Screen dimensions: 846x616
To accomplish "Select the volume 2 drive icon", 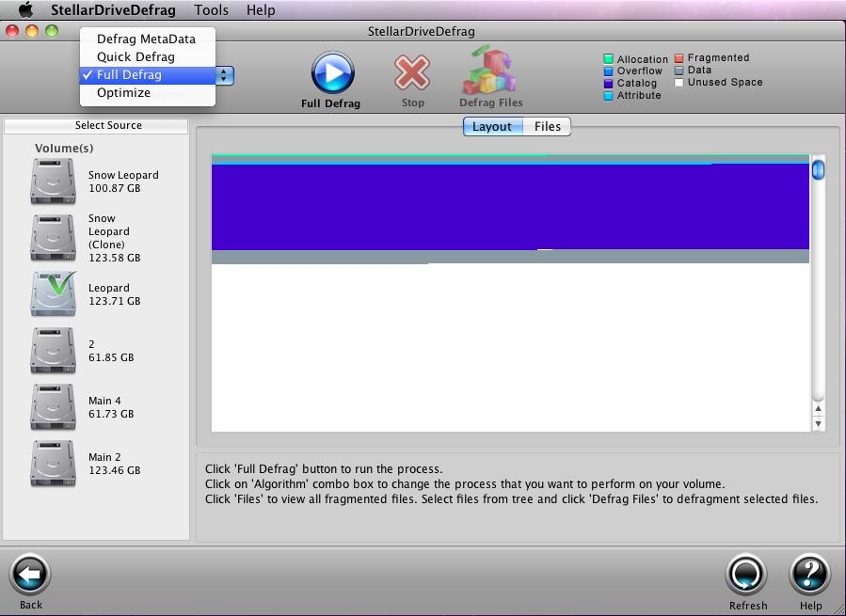I will (x=53, y=351).
